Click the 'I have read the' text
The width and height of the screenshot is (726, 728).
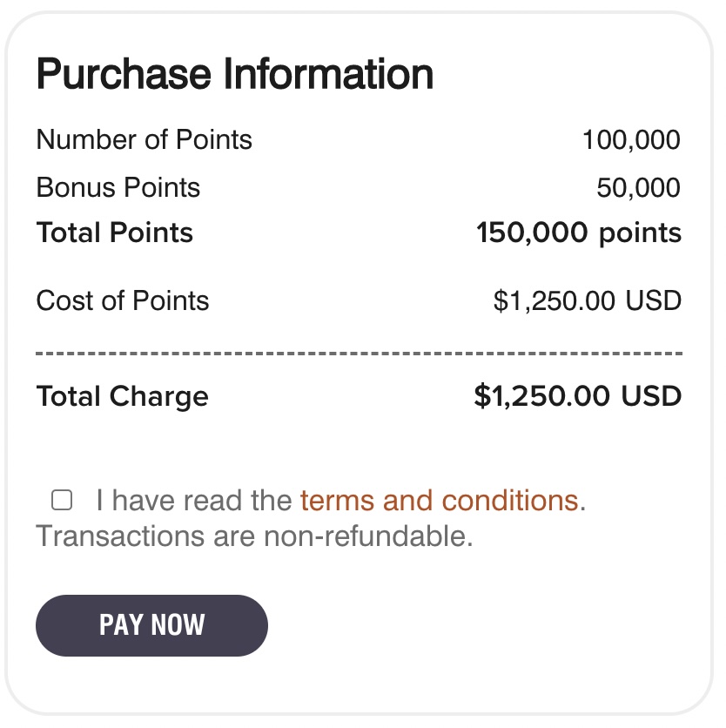click(x=193, y=501)
